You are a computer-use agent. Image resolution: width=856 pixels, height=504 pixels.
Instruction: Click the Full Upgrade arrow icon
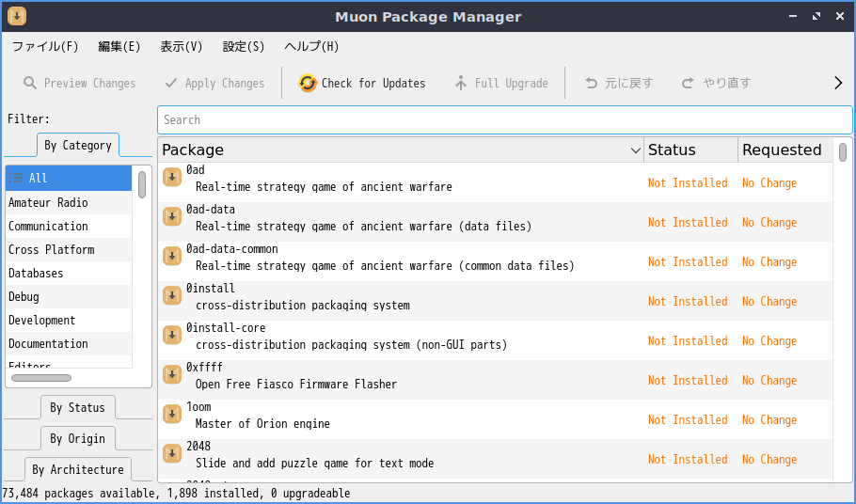(461, 83)
